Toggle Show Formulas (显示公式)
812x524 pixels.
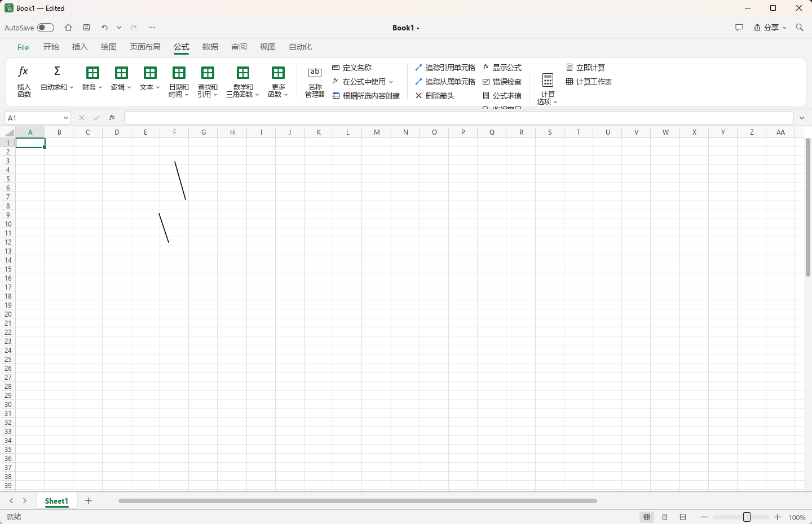click(x=502, y=68)
